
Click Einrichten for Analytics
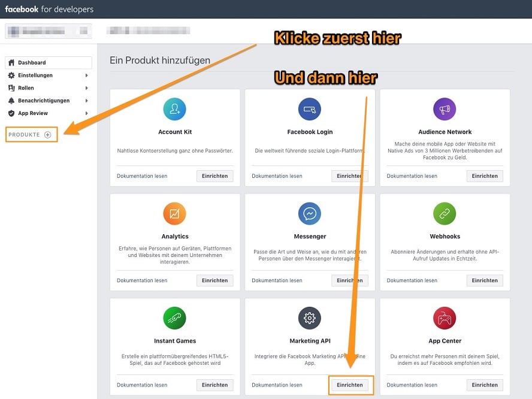214,280
